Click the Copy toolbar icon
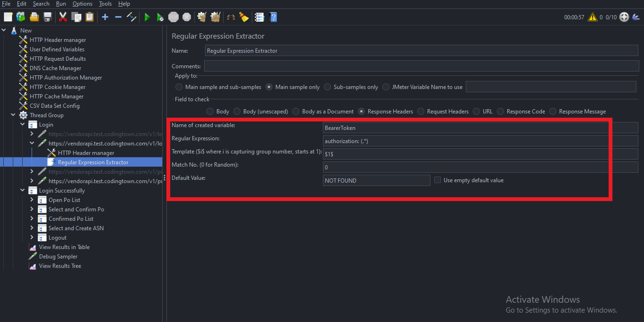This screenshot has width=644, height=322. [76, 17]
